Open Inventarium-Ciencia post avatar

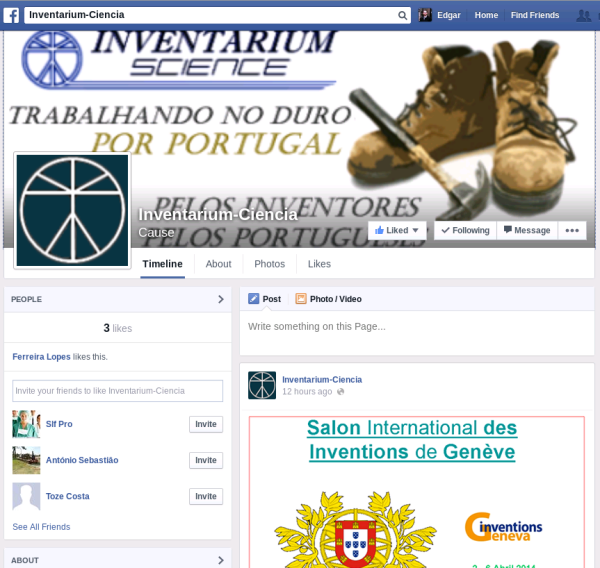(262, 385)
